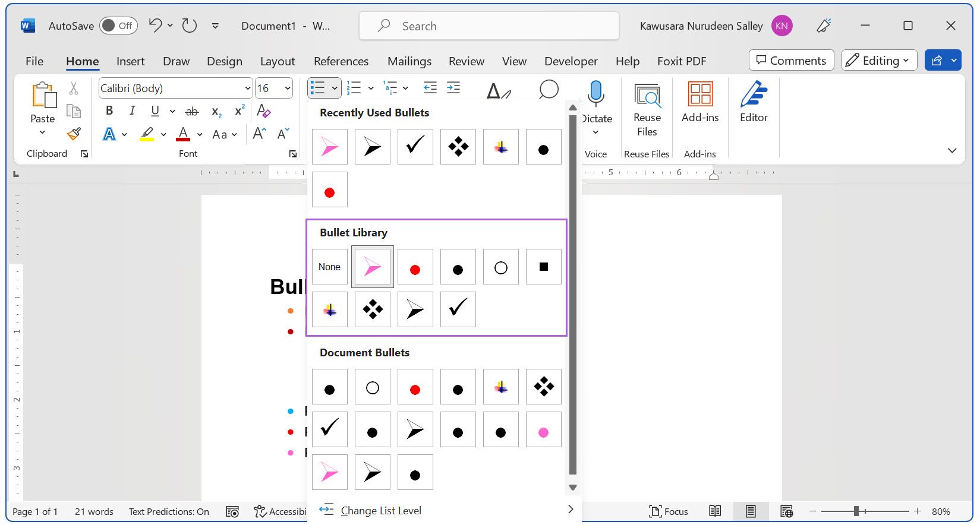The width and height of the screenshot is (980, 525).
Task: Apply subscript formatting
Action: click(x=216, y=111)
